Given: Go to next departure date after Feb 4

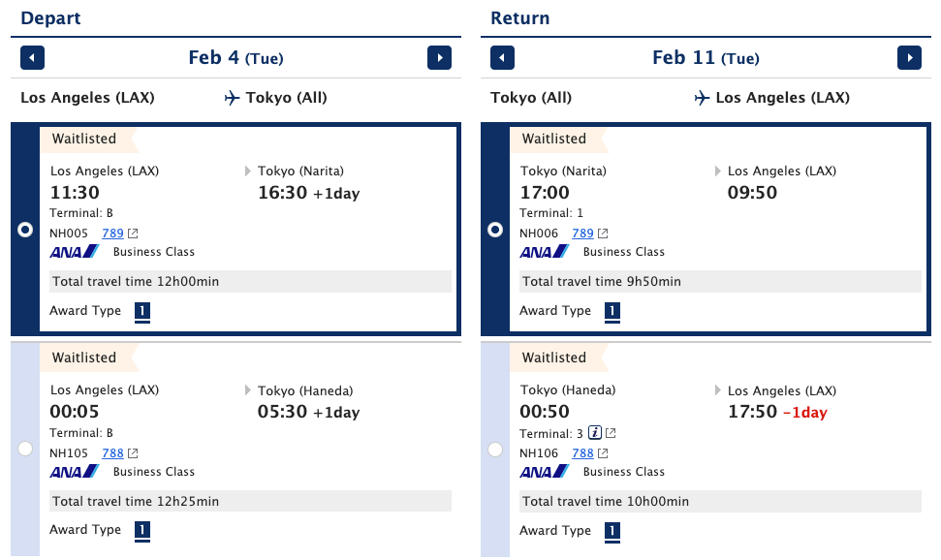Looking at the screenshot, I should [x=439, y=58].
